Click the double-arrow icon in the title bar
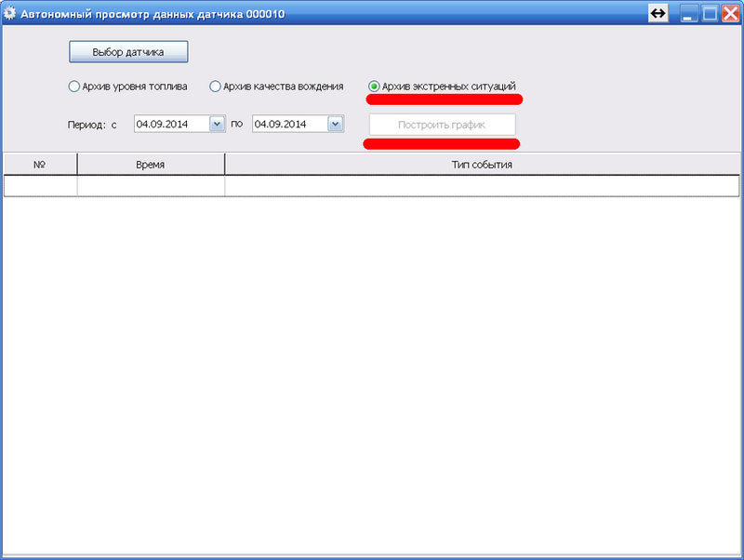The image size is (744, 560). tap(658, 13)
